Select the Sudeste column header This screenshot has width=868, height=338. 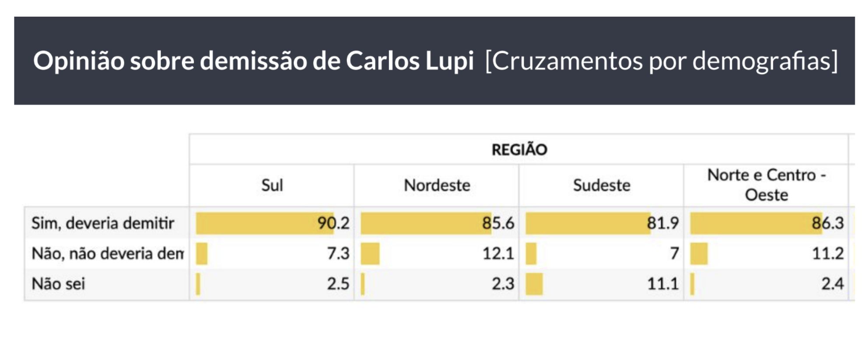601,185
